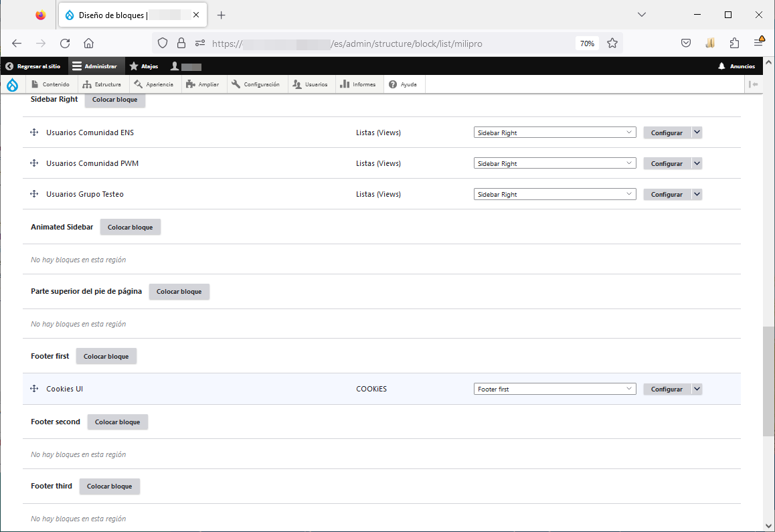This screenshot has height=532, width=775.
Task: Toggle the Administrar toolbar tray
Action: (x=94, y=66)
